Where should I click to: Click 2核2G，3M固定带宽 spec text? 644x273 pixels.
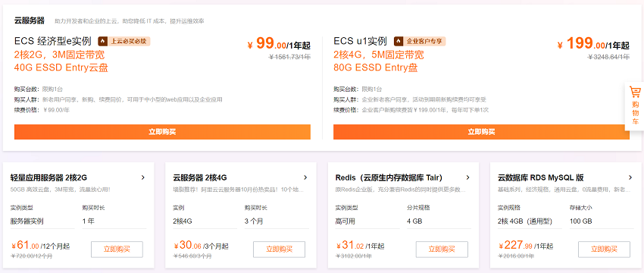click(60, 55)
